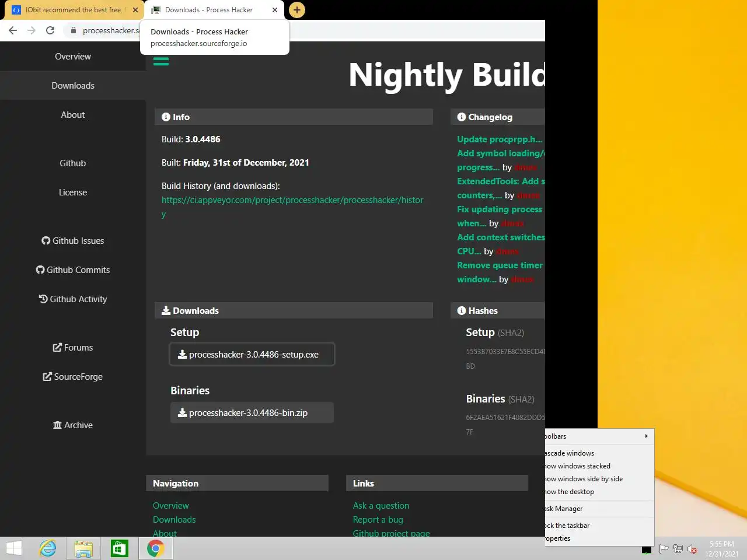Open the Windows Store taskbar icon
The height and width of the screenshot is (560, 747).
point(120,548)
